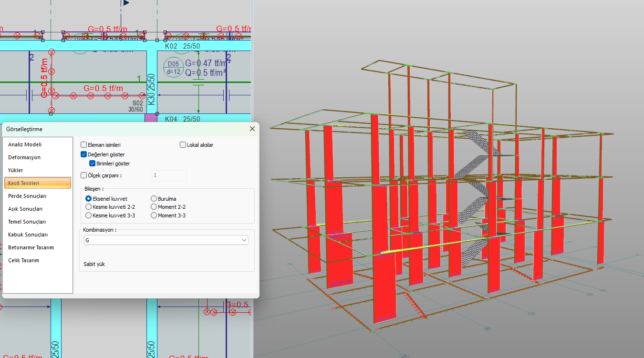Click the Ölçek çarpanı value field

coord(168,175)
